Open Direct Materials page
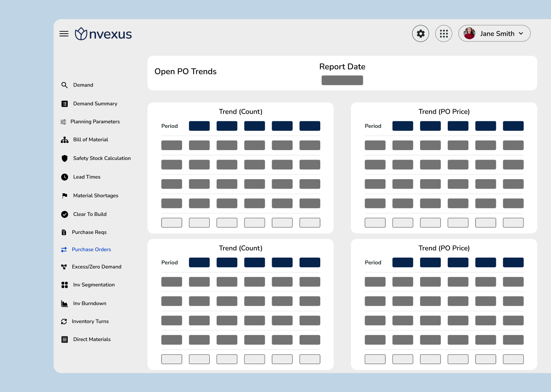 (x=92, y=340)
